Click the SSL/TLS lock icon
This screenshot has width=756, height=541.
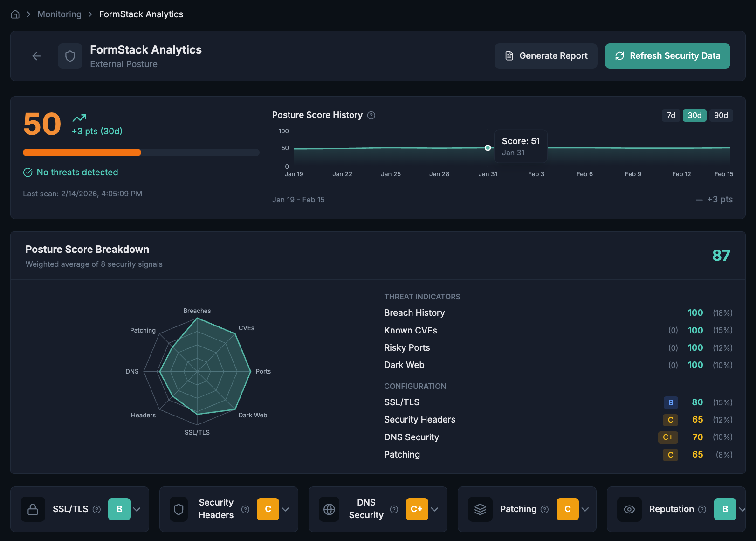tap(33, 509)
